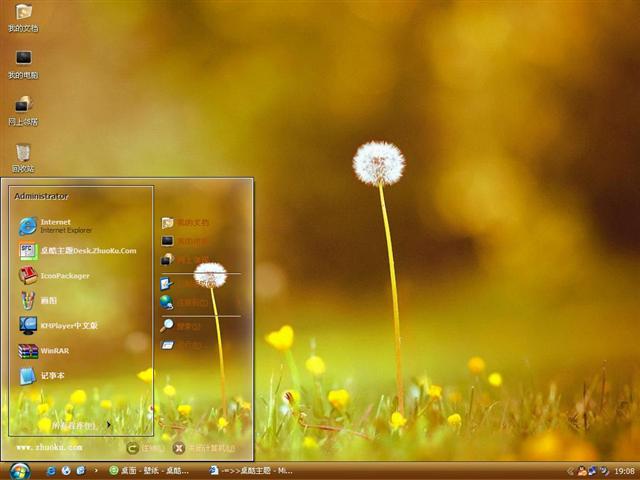Open search magnifier item in start menu

167,326
